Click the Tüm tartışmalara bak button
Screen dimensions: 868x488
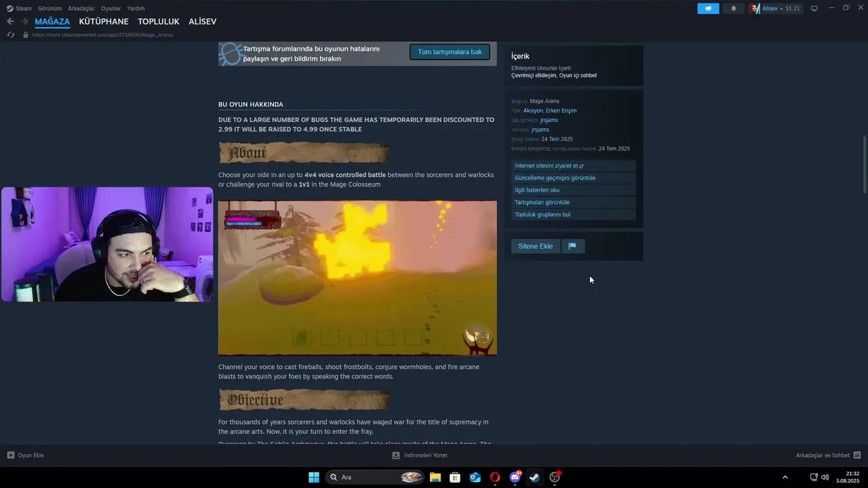tap(450, 52)
